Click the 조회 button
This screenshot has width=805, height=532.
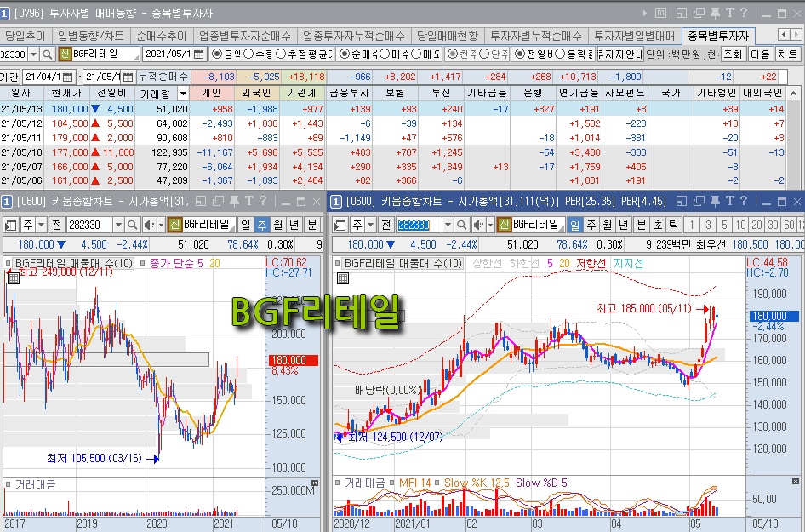pyautogui.click(x=733, y=54)
